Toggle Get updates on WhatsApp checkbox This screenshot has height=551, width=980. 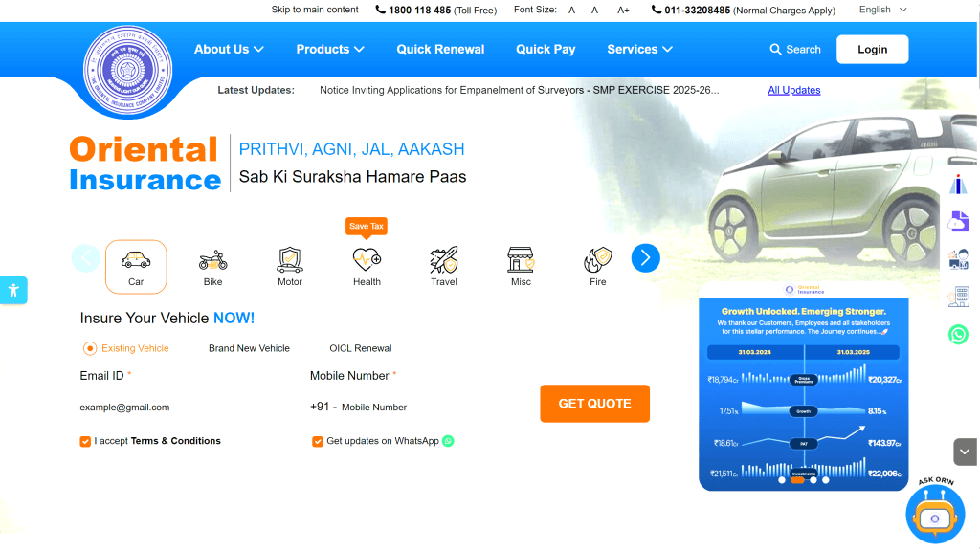318,442
